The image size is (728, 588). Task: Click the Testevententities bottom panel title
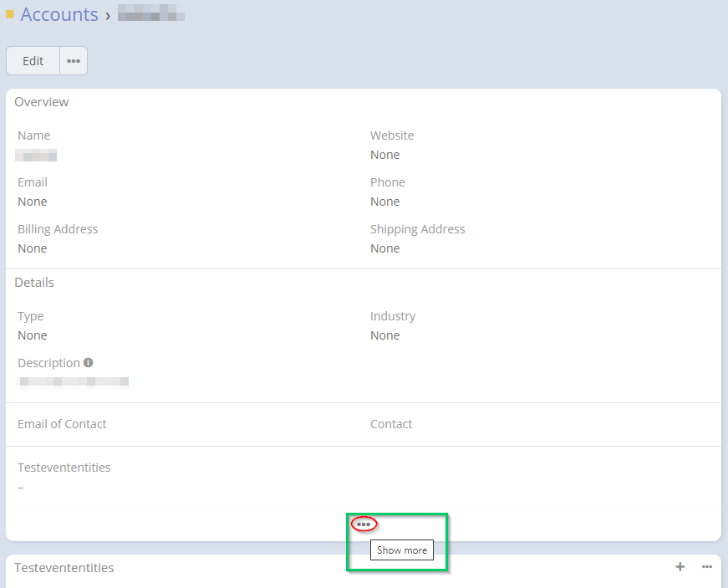click(64, 568)
